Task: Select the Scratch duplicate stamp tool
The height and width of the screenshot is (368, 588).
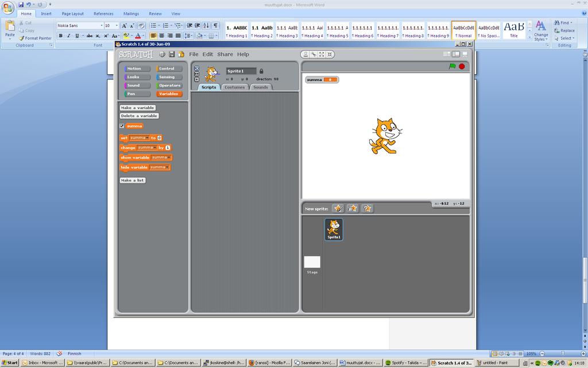Action: coord(305,55)
